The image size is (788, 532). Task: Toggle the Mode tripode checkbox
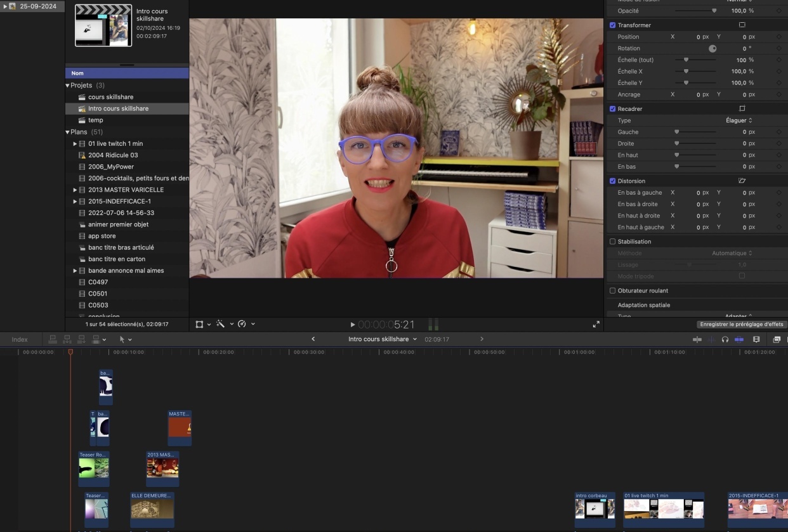(742, 276)
